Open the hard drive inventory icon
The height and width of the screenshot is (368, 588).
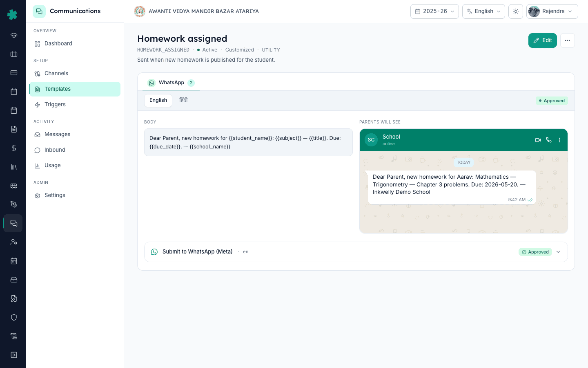click(14, 280)
